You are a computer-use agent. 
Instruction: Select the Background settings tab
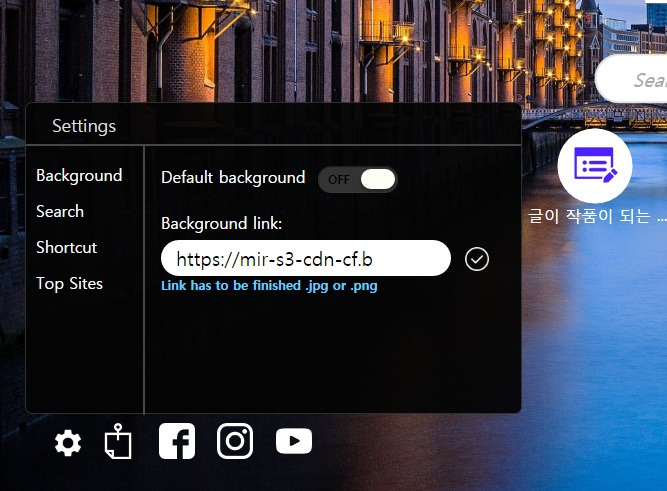(79, 176)
